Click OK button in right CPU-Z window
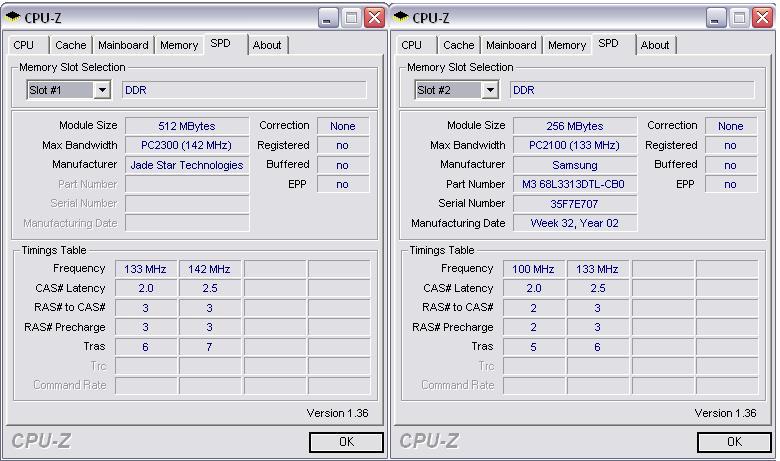 coord(734,442)
